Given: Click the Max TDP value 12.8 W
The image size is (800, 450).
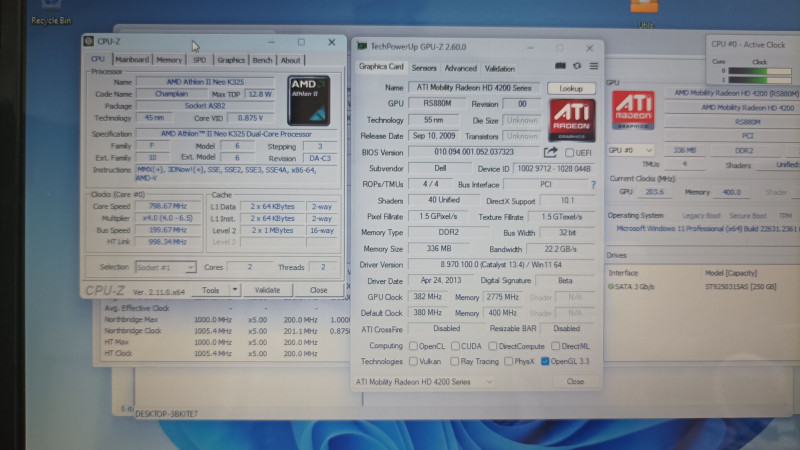Looking at the screenshot, I should pyautogui.click(x=260, y=94).
